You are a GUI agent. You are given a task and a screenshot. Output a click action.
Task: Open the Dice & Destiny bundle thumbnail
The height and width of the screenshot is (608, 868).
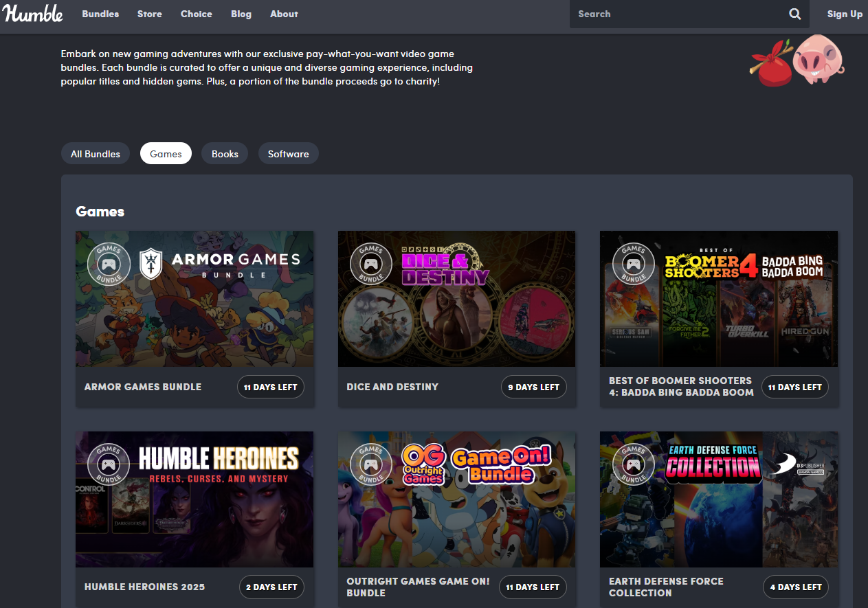tap(457, 299)
